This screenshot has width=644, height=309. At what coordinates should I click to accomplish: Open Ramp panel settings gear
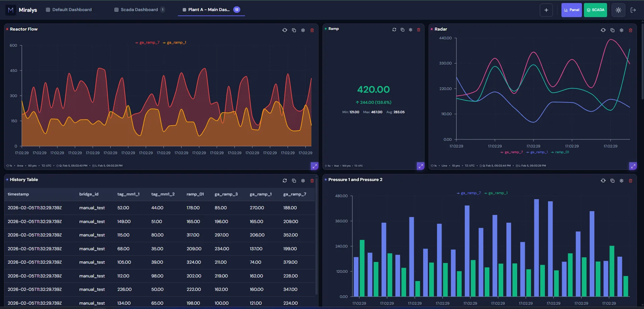410,30
